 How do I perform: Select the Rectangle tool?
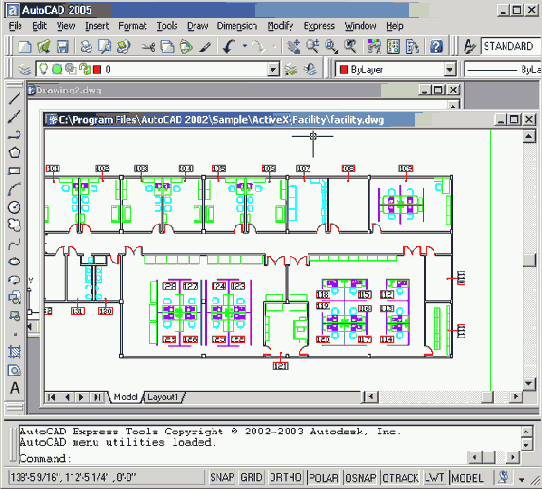point(14,171)
